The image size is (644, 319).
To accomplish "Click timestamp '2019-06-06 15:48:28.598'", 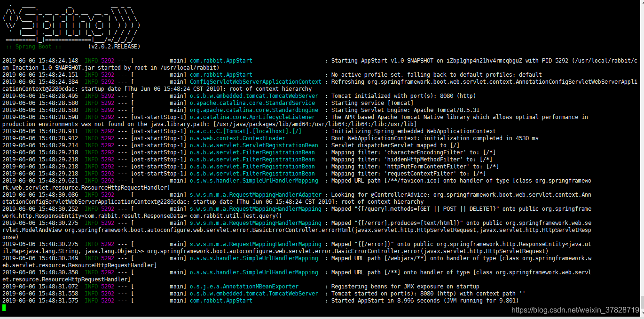I will [40, 117].
